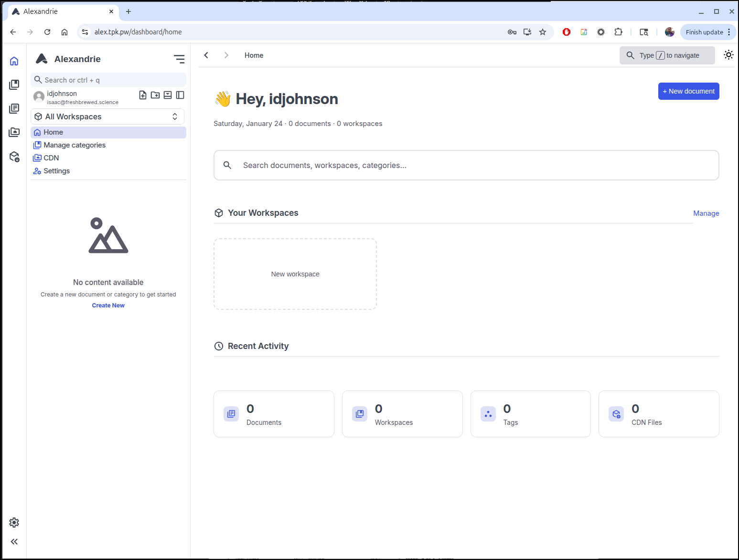Click the + New document button
Screen dimensions: 739x560
(x=688, y=91)
